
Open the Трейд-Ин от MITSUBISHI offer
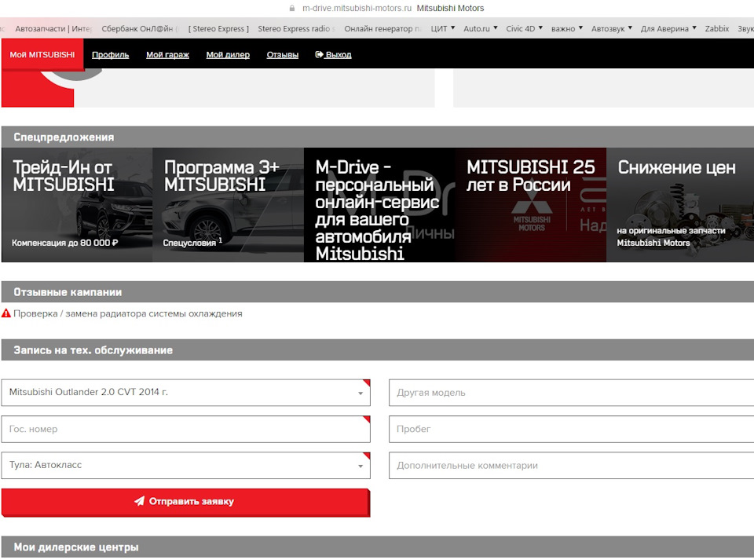[x=77, y=205]
